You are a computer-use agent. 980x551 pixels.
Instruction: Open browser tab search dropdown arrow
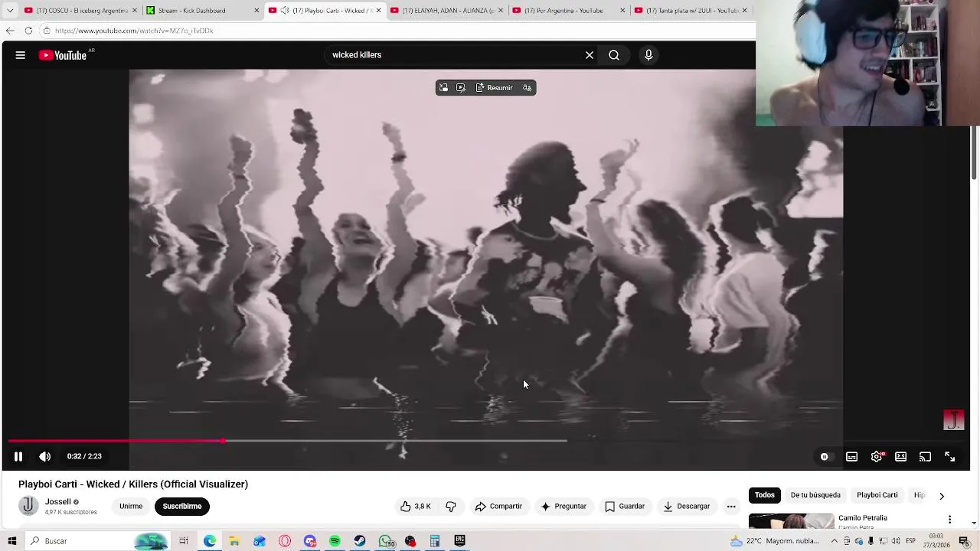coord(9,11)
